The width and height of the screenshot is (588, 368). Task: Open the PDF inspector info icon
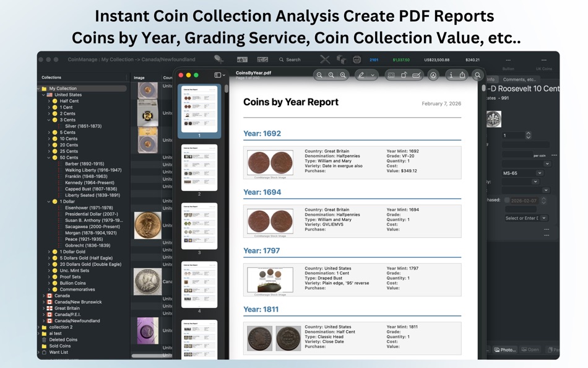point(451,75)
